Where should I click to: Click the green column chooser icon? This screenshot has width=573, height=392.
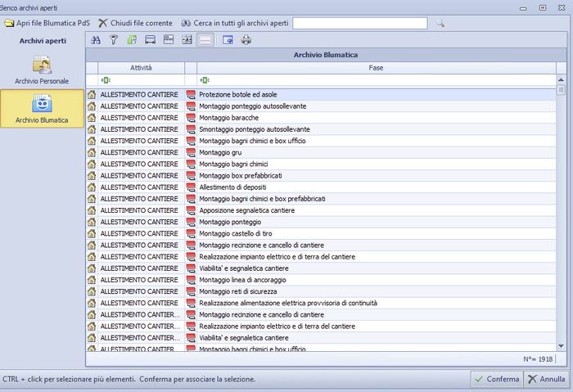coord(132,39)
